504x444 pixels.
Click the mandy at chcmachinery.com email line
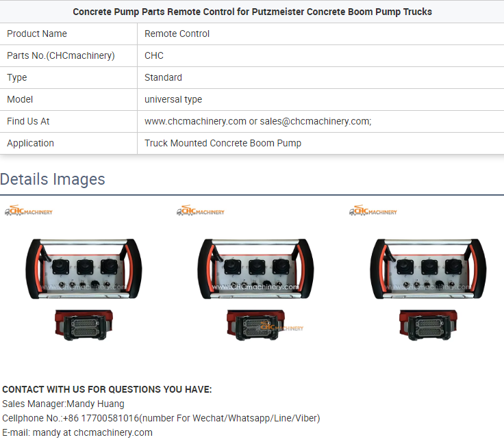pyautogui.click(x=77, y=432)
